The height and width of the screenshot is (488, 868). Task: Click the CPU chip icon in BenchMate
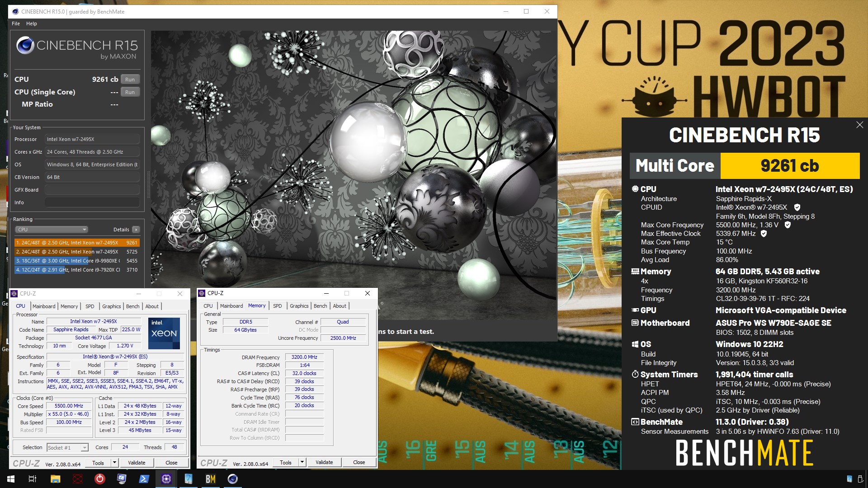point(635,189)
